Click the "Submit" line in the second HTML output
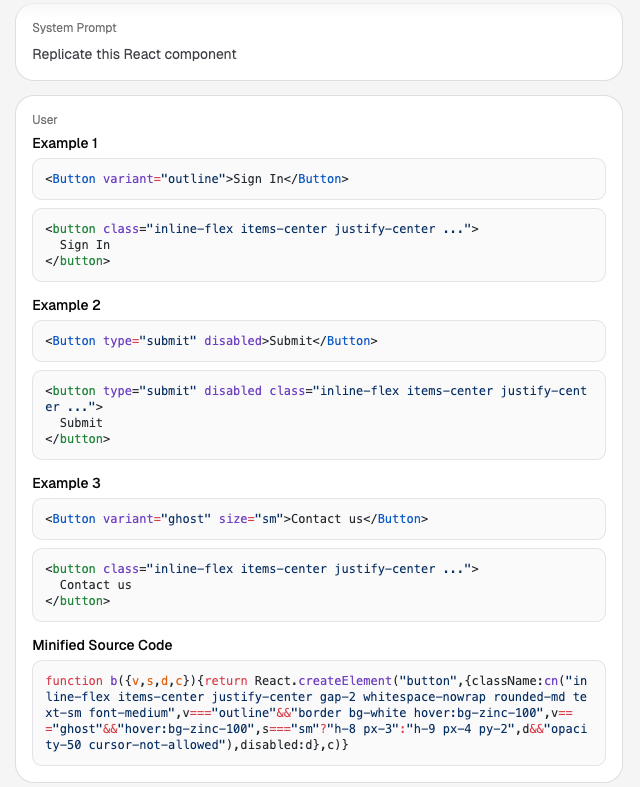This screenshot has width=640, height=787. [81, 423]
